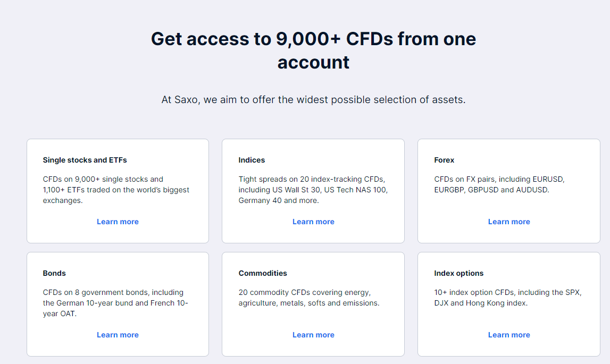The image size is (610, 364).
Task: Open Learn more under Index options
Action: pos(509,335)
